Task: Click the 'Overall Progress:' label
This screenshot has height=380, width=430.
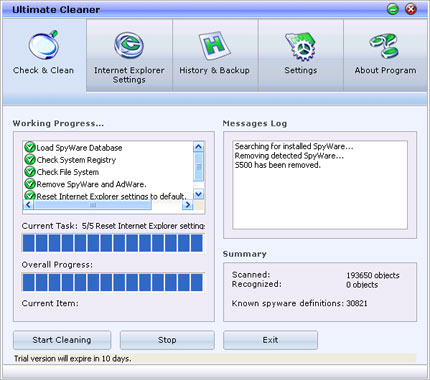Action: pos(57,265)
